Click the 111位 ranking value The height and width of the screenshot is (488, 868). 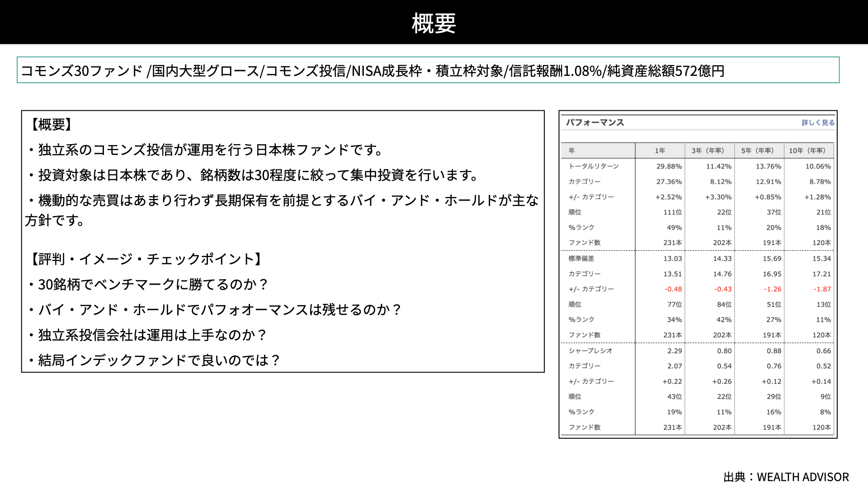(673, 212)
